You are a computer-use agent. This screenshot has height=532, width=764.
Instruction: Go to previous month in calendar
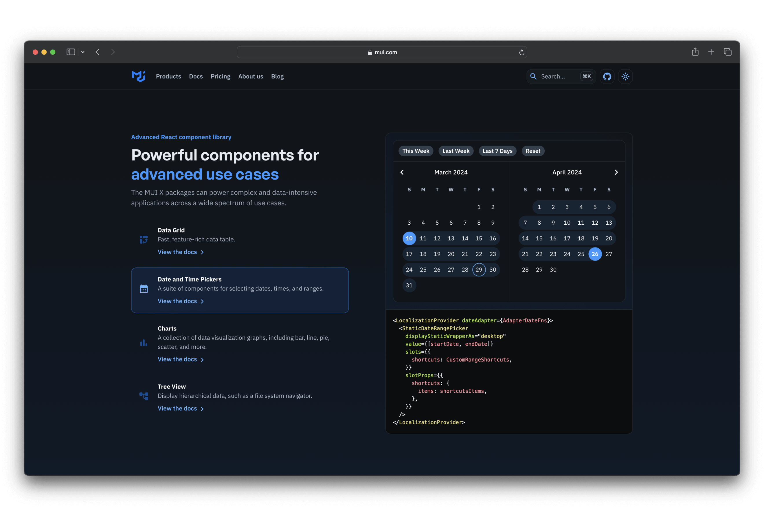coord(402,172)
